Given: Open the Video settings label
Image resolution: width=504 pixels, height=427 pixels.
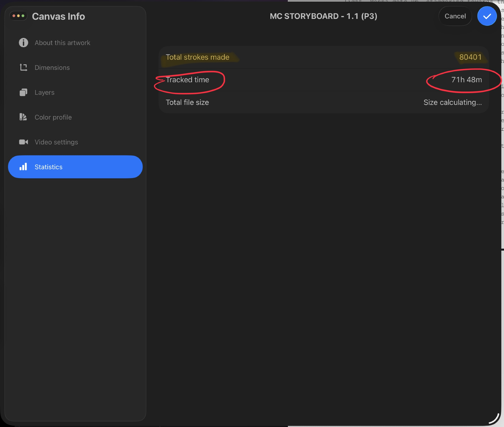Looking at the screenshot, I should tap(56, 142).
